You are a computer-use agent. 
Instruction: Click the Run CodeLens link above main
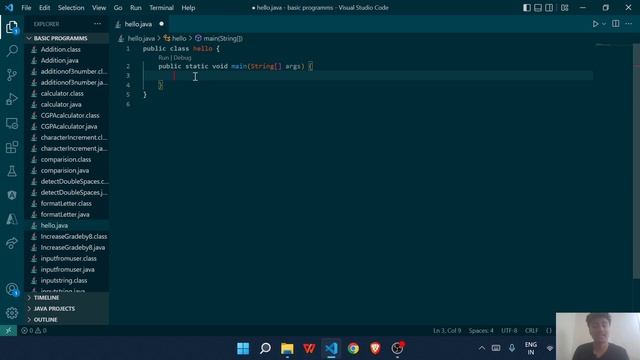(x=163, y=58)
